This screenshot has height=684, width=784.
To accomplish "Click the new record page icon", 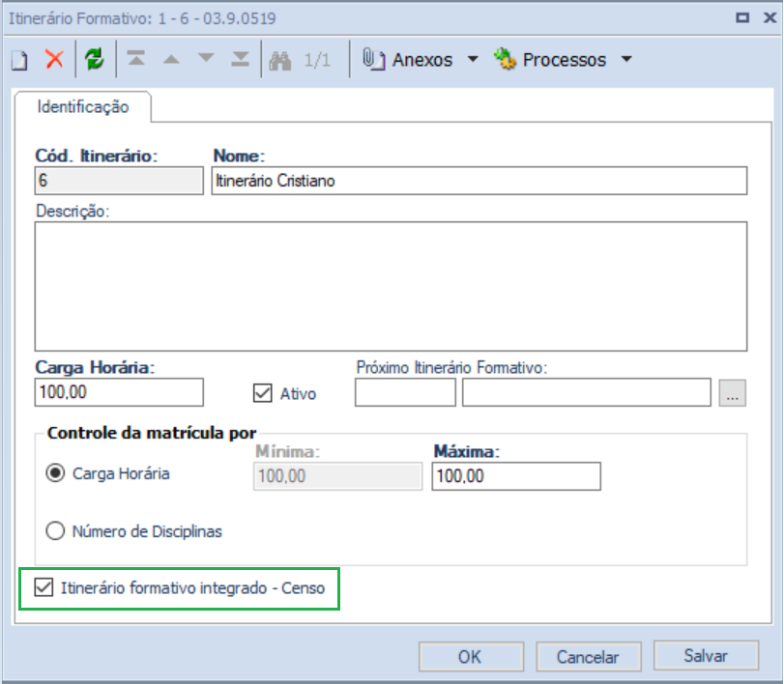I will (19, 60).
